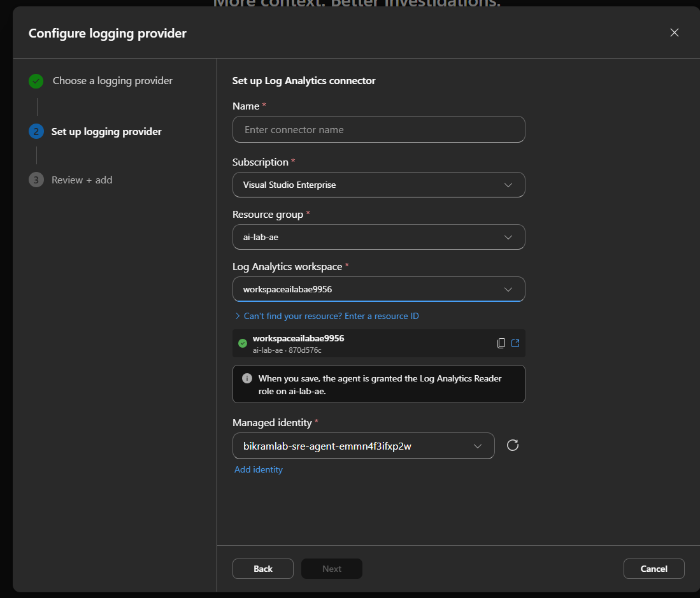Click the Next button
Viewport: 700px width, 598px height.
point(332,569)
